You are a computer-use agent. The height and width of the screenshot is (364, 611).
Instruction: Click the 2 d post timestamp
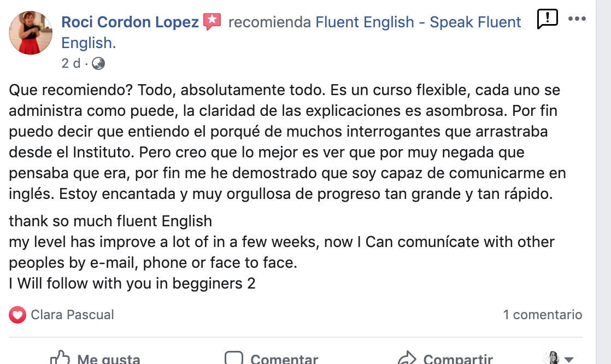(x=71, y=63)
